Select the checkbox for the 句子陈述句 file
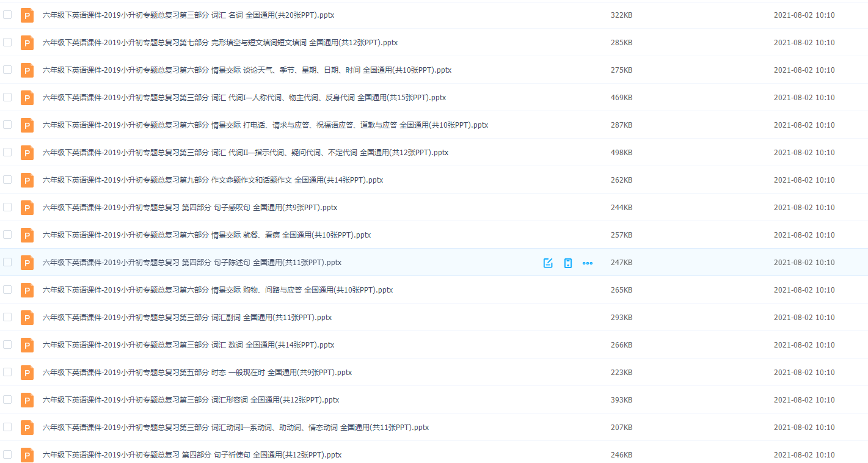Image resolution: width=868 pixels, height=463 pixels. click(7, 262)
